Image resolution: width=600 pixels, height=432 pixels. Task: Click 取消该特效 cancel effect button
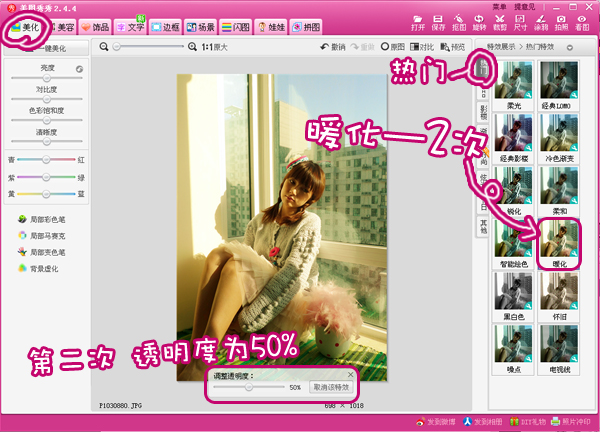(329, 386)
